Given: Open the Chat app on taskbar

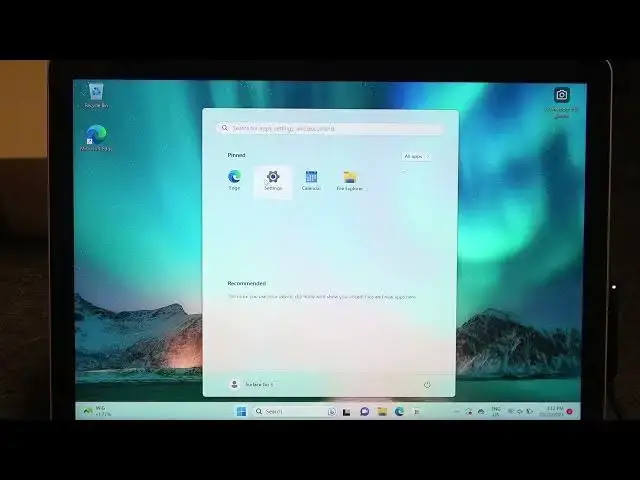Looking at the screenshot, I should pyautogui.click(x=364, y=411).
